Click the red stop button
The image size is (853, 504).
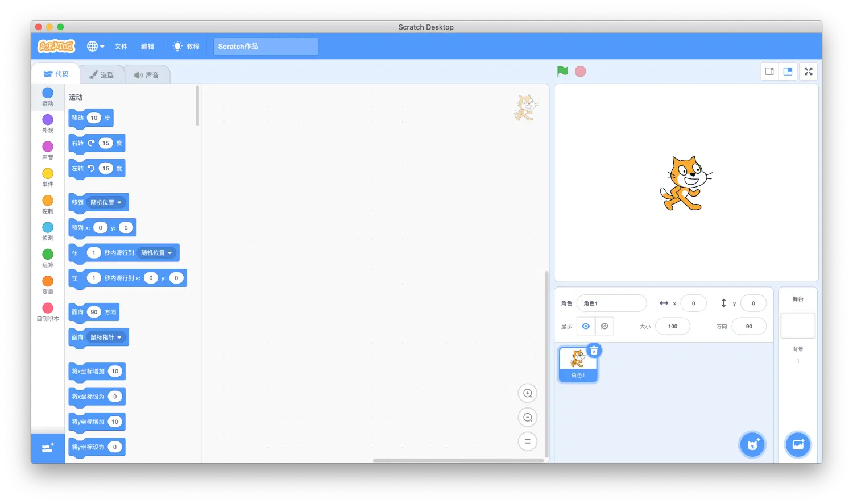pyautogui.click(x=580, y=71)
